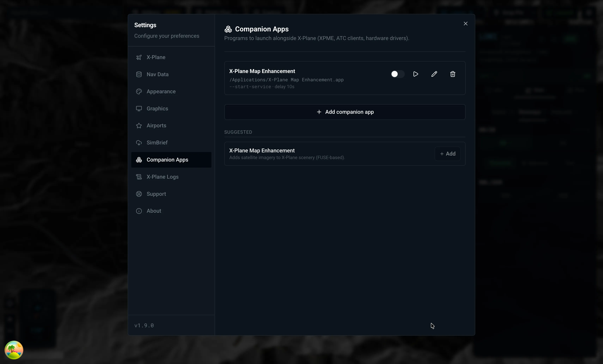Click the round palm-tree island icon
The width and height of the screenshot is (603, 364).
point(14,350)
